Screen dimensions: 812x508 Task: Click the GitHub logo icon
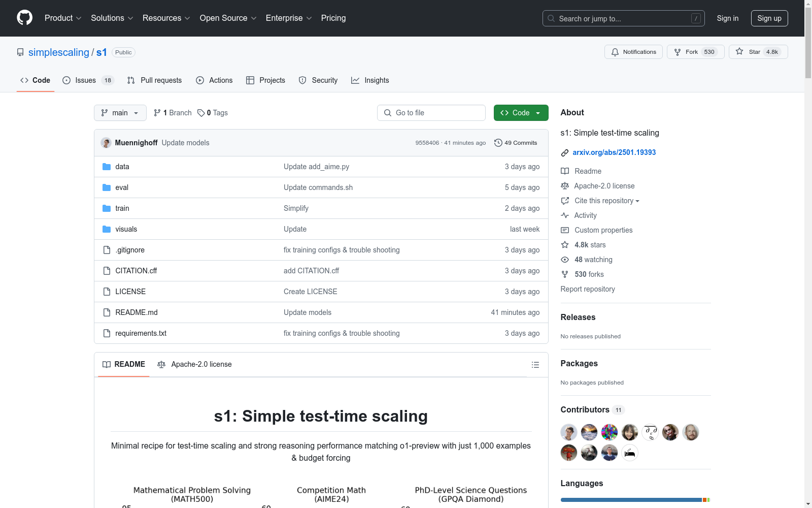24,18
